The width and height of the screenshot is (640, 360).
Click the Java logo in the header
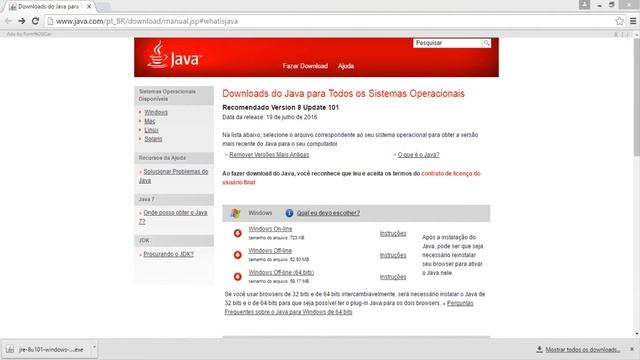[174, 55]
